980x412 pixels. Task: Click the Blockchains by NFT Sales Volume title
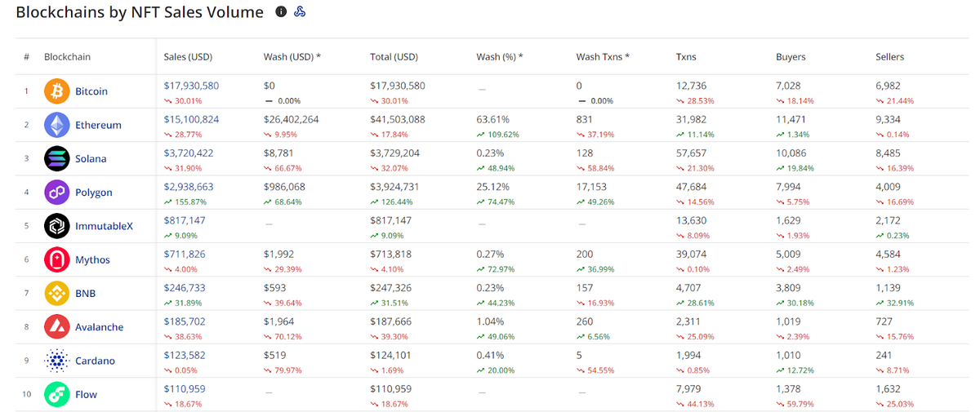click(x=140, y=12)
